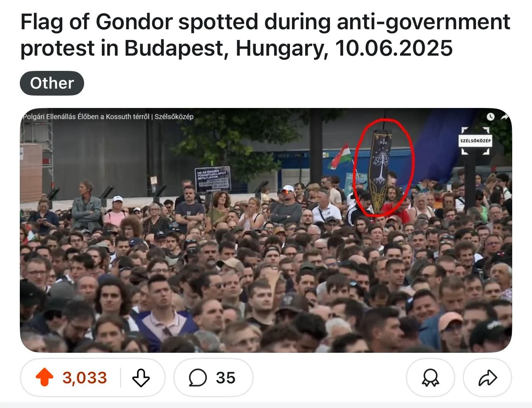
Task: Click the video's share arrow in the top corner
Action: coord(505,117)
